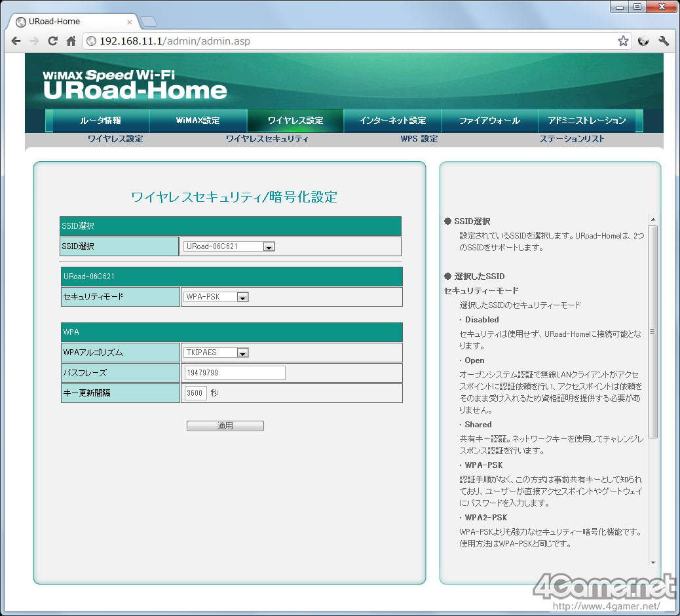Open the SSID選択 dropdown URoad-06C621
The width and height of the screenshot is (680, 616).
[229, 246]
